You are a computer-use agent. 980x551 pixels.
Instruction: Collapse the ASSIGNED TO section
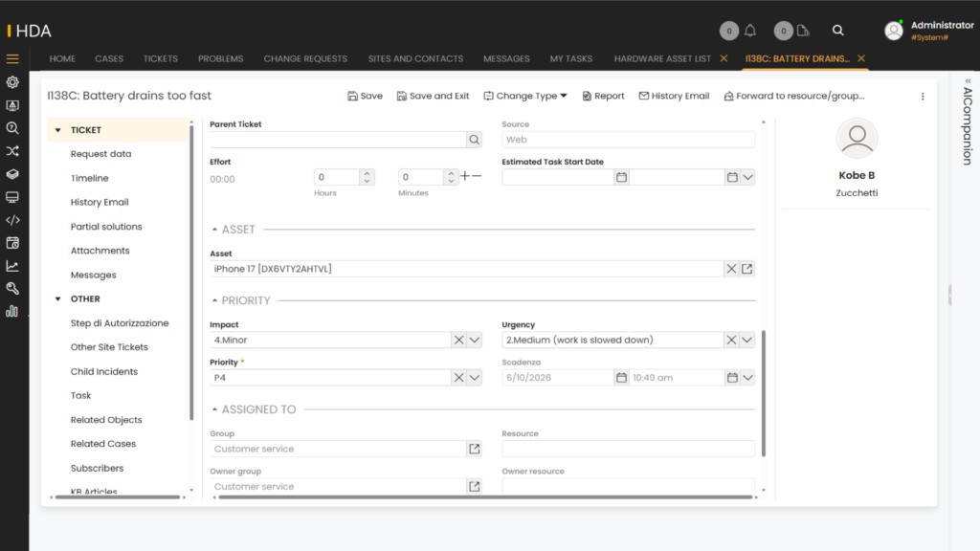(214, 409)
